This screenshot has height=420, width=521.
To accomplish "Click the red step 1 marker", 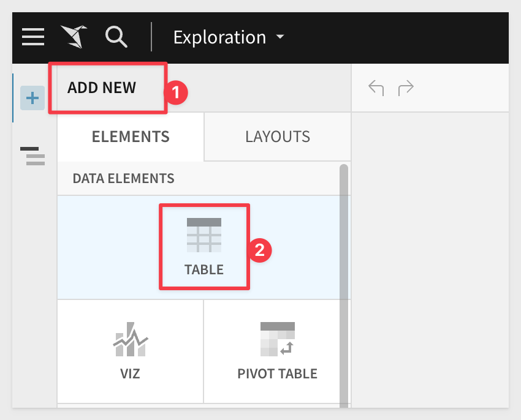I will click(x=175, y=92).
